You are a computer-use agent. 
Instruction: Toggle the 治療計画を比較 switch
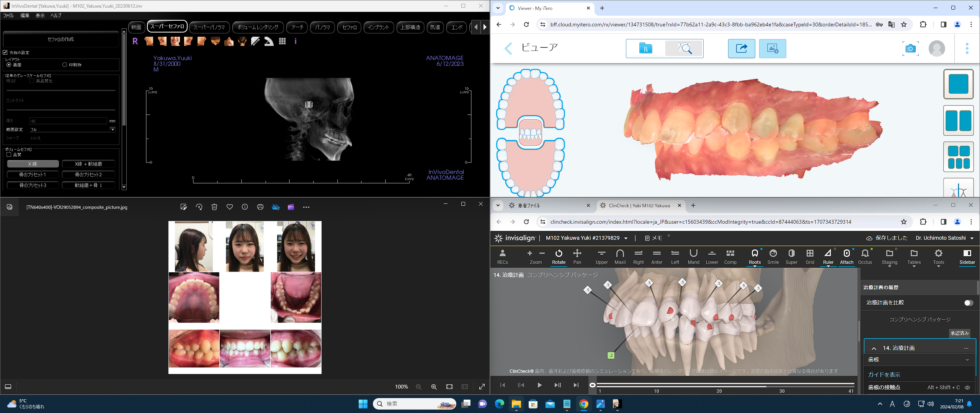point(968,302)
